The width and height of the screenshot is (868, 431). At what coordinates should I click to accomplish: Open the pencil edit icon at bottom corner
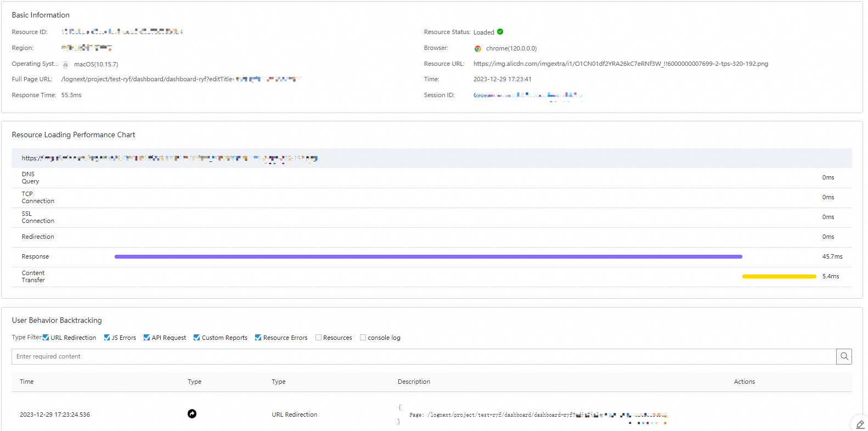tap(860, 424)
